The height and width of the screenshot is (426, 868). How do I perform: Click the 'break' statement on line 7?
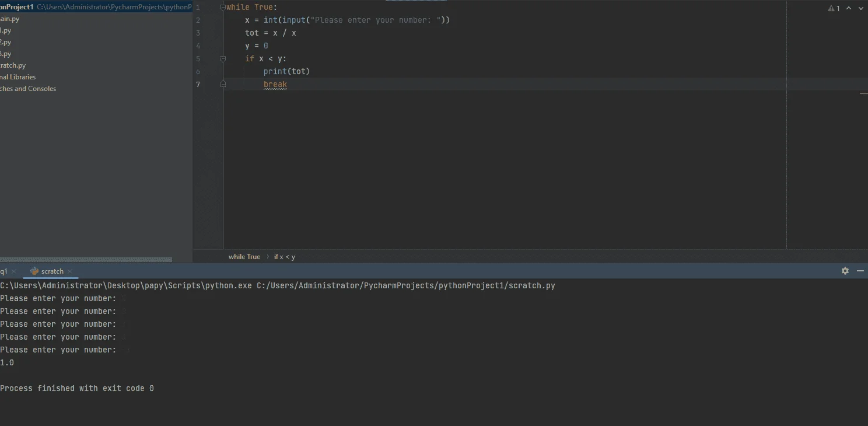click(275, 84)
